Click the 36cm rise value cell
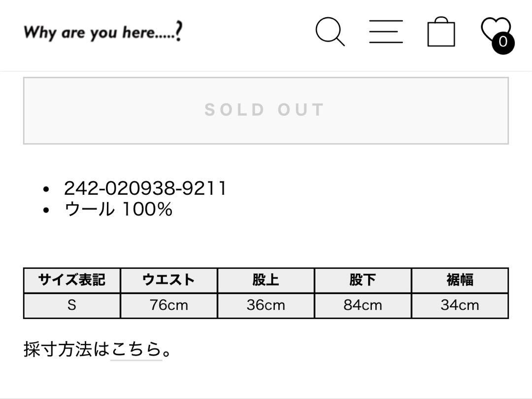This screenshot has height=399, width=532. pyautogui.click(x=266, y=306)
